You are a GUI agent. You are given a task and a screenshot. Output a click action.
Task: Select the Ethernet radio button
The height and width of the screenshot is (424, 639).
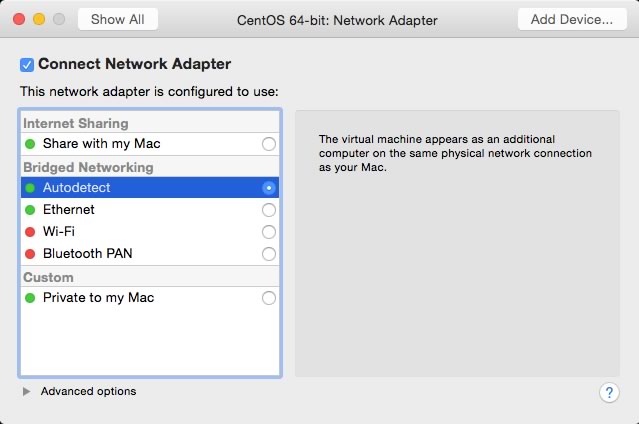click(x=269, y=210)
